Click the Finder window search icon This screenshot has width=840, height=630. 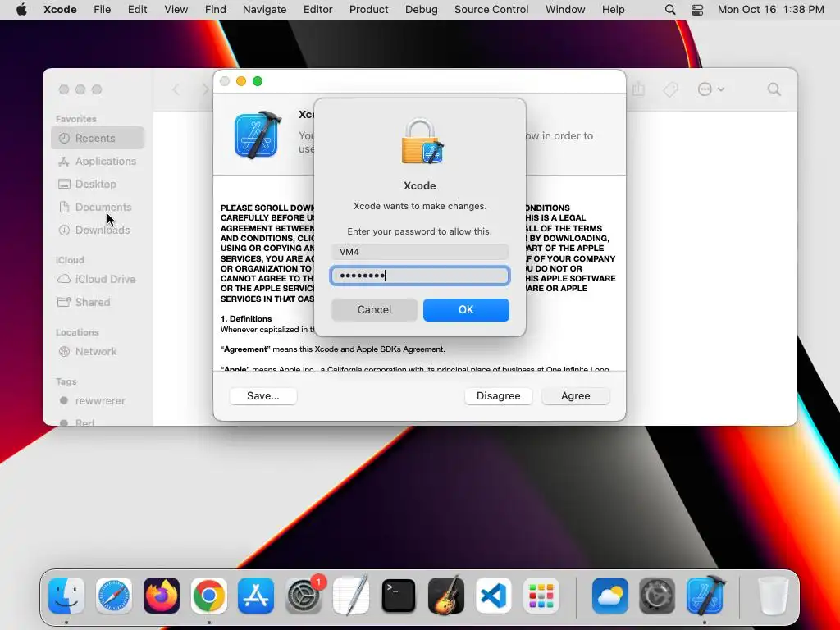pyautogui.click(x=774, y=89)
